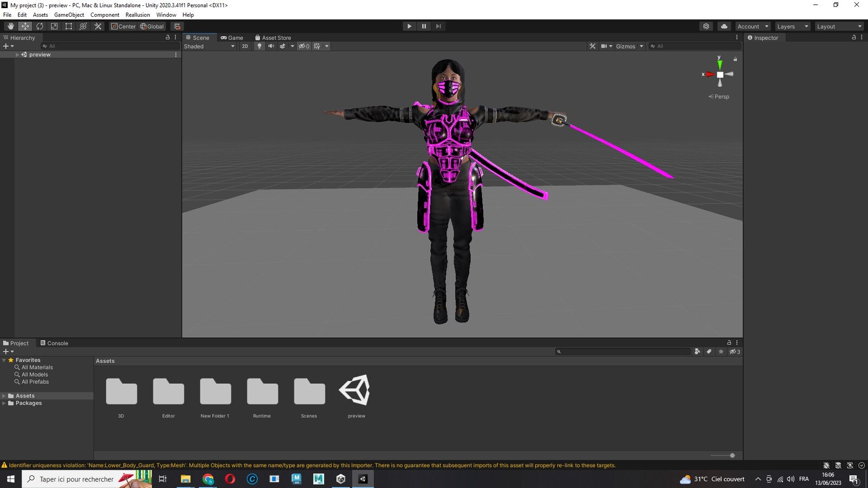Screen dimensions: 868x488
Task: Toggle hidden packages visibility in Project
Action: point(735,351)
